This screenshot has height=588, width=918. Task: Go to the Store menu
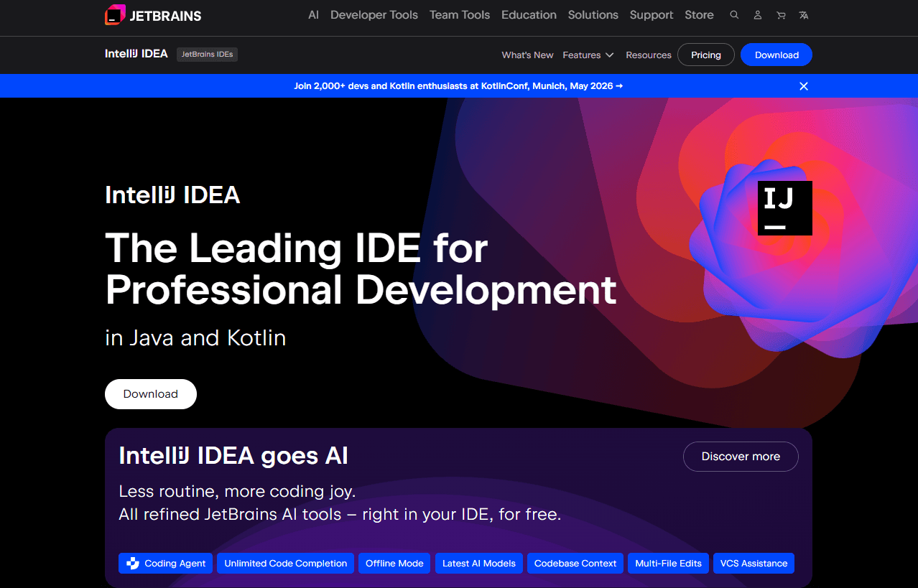699,15
